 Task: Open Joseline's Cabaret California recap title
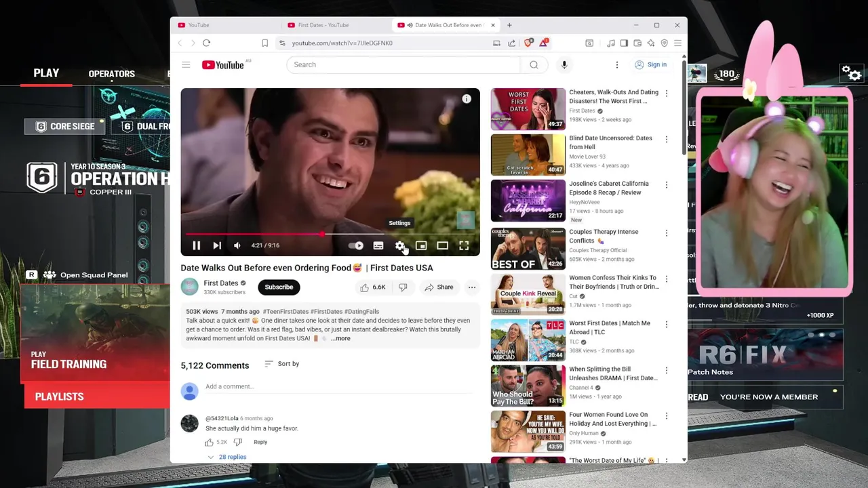pyautogui.click(x=609, y=188)
